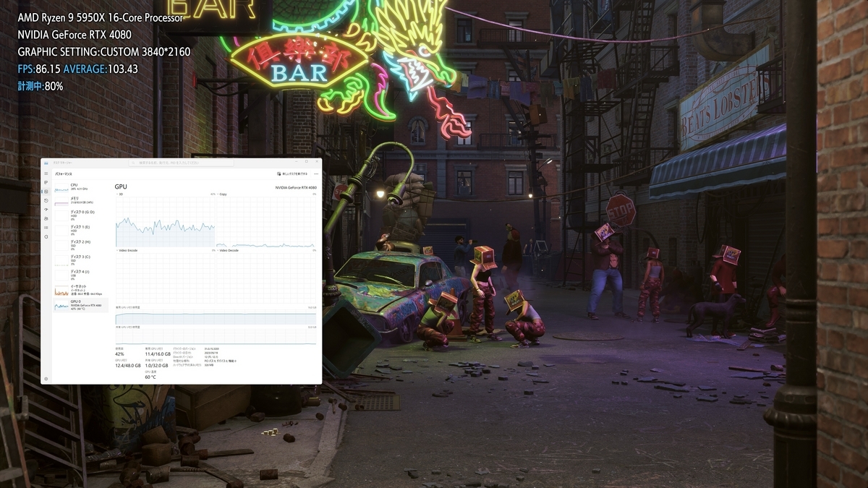Open Processes page icon in Task Manager sidebar

(x=46, y=182)
